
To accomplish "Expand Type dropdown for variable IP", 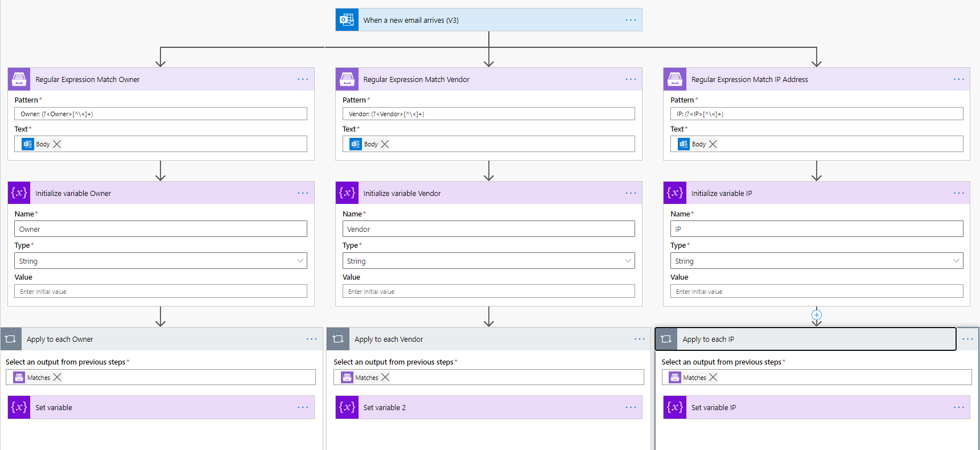I will coord(956,261).
